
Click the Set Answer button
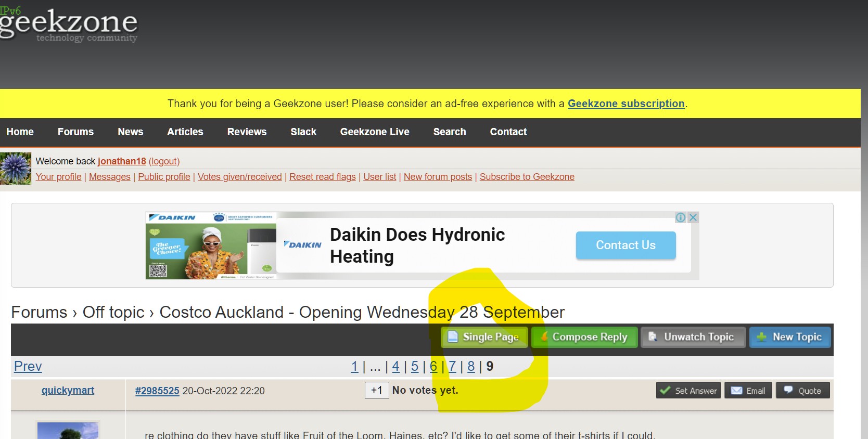pos(688,390)
